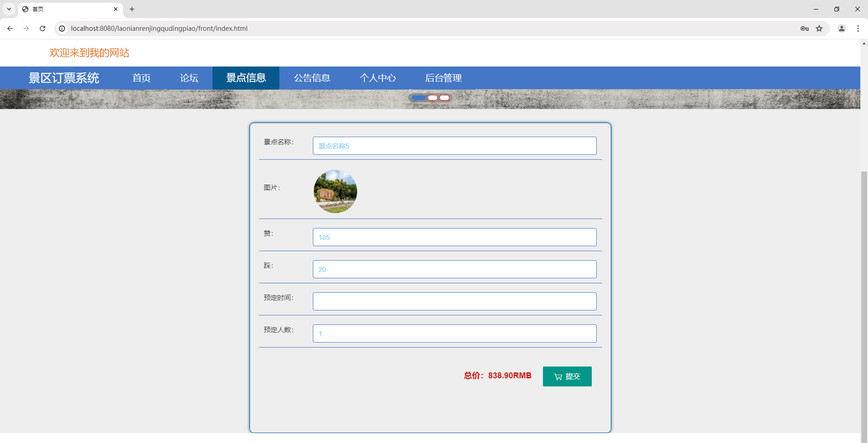Click the 景区订票系统 site title

pos(64,78)
